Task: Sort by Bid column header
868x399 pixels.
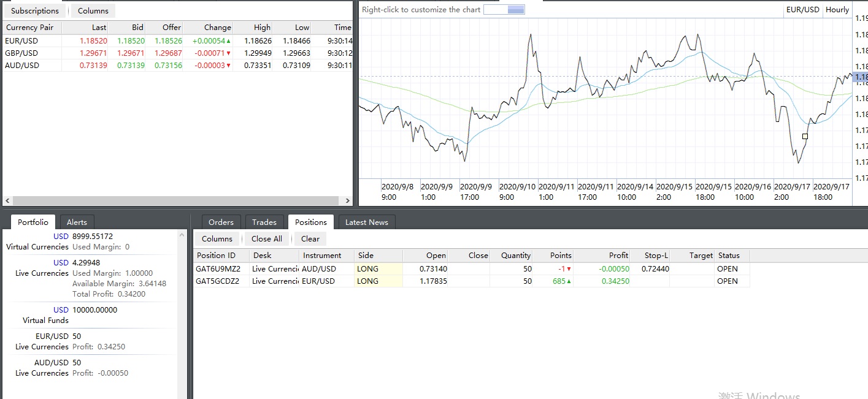Action: click(127, 28)
